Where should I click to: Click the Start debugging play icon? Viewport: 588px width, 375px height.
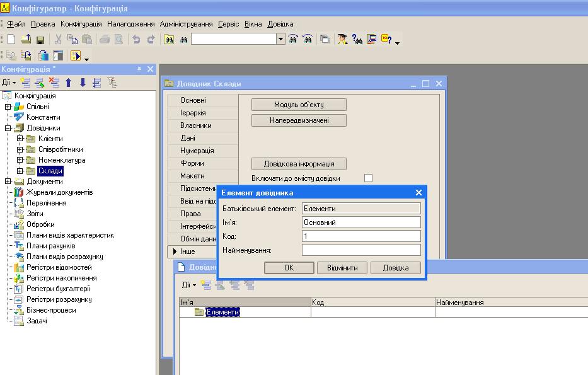click(76, 55)
